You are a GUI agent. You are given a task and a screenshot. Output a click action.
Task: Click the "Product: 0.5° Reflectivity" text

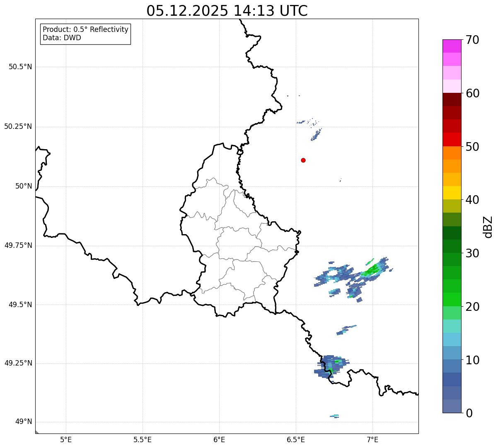(x=86, y=30)
